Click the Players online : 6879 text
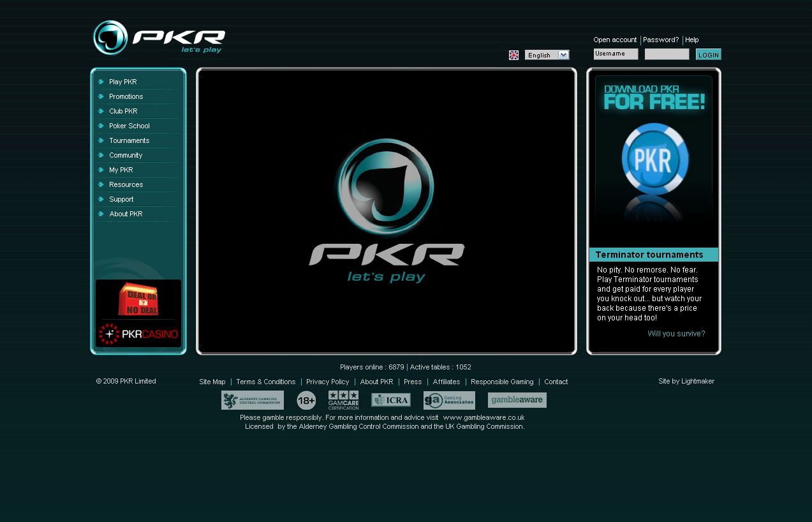 pos(372,367)
